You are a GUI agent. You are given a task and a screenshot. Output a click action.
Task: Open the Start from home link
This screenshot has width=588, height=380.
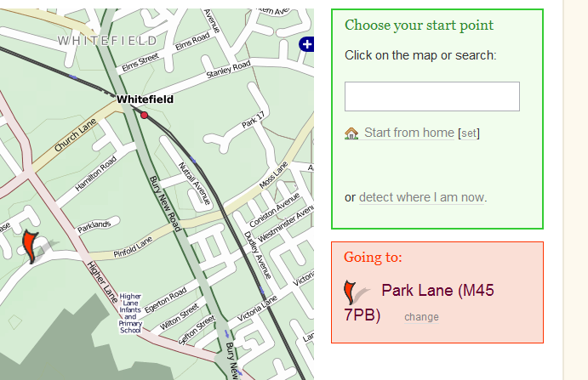408,133
